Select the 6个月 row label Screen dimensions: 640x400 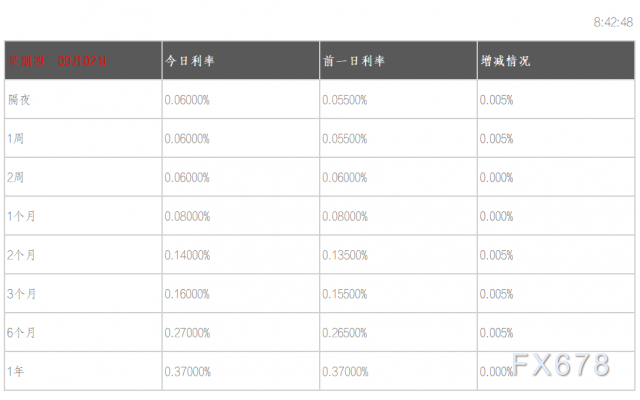(x=21, y=333)
